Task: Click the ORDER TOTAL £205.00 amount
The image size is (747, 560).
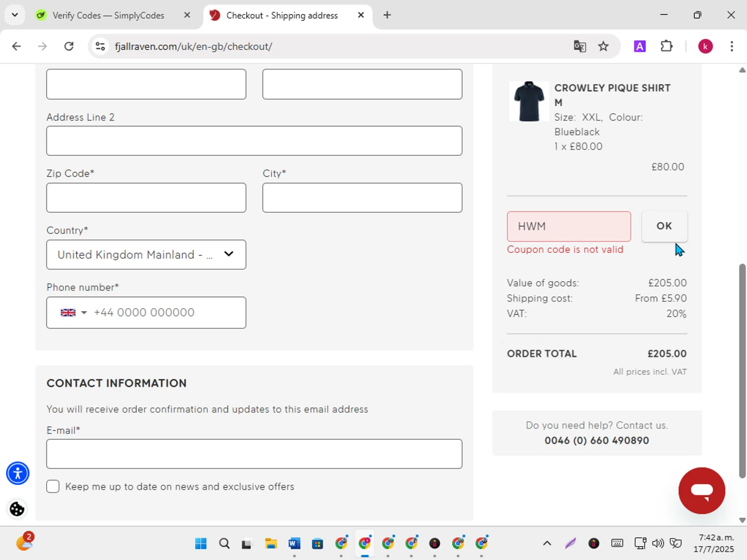Action: pyautogui.click(x=667, y=354)
